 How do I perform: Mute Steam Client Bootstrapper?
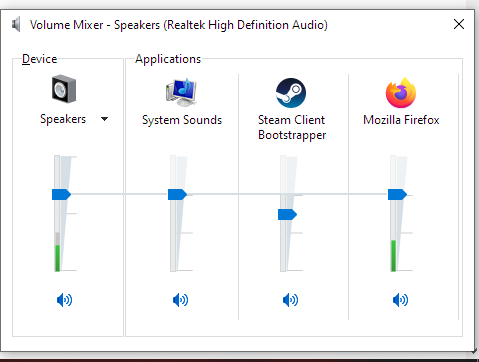(290, 300)
